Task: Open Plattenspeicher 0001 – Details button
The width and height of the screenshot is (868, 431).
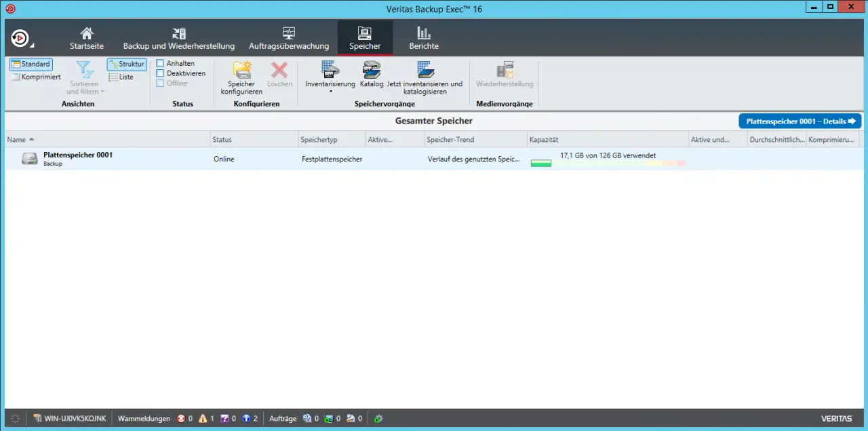Action: tap(800, 121)
